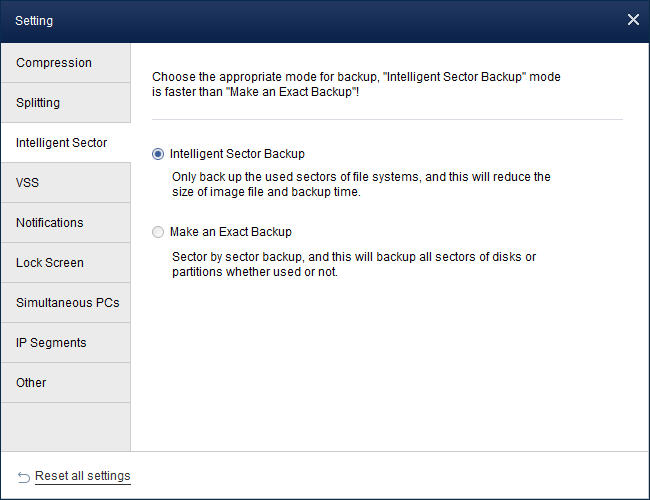Click the Make an Exact Backup label

(x=231, y=232)
